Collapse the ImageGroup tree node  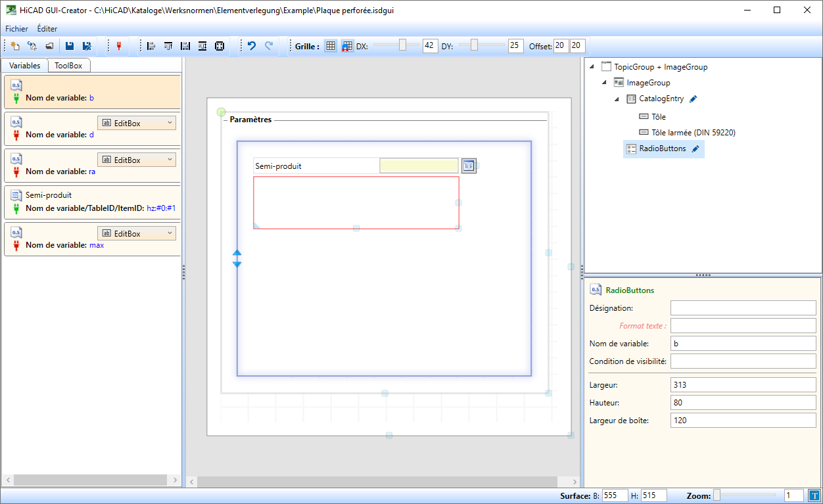tap(604, 83)
